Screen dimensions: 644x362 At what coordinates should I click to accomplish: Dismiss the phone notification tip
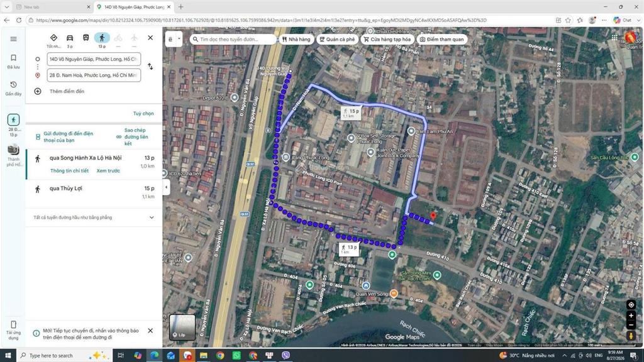pos(150,331)
